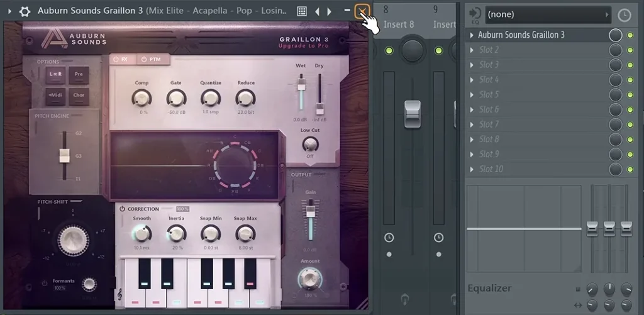Screen dimensions: 644x315
Task: Click the Amount knob
Action: [x=310, y=279]
